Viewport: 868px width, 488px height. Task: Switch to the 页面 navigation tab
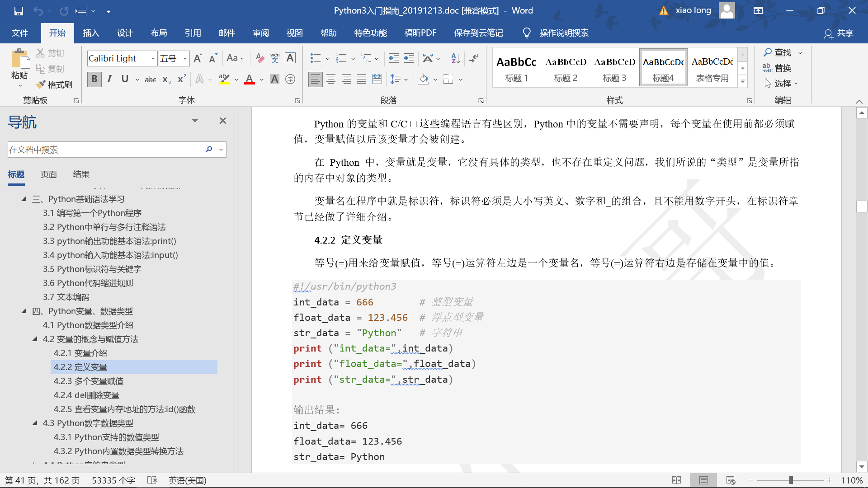48,174
